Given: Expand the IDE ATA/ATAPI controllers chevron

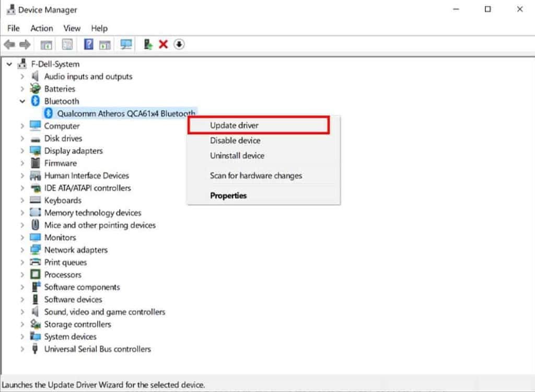Looking at the screenshot, I should (22, 188).
